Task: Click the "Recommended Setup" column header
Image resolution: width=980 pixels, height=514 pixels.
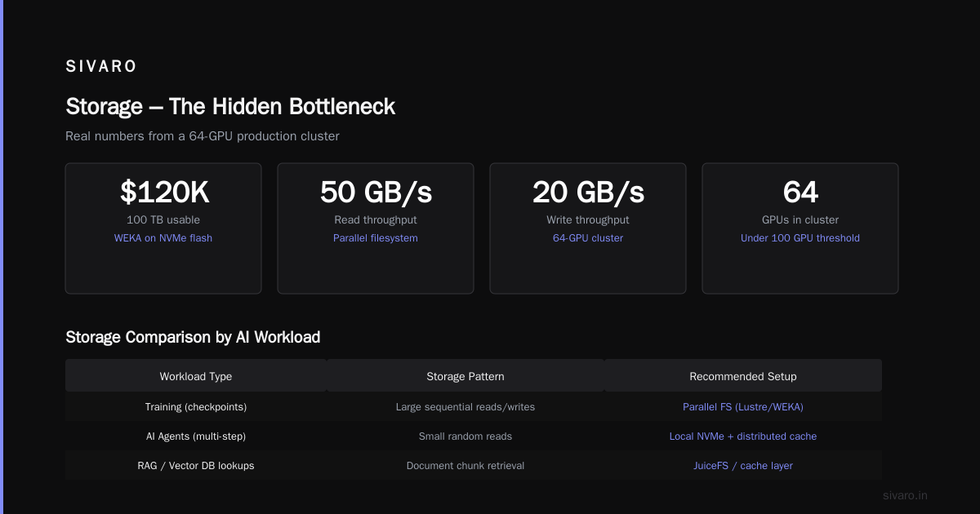Action: [x=743, y=376]
